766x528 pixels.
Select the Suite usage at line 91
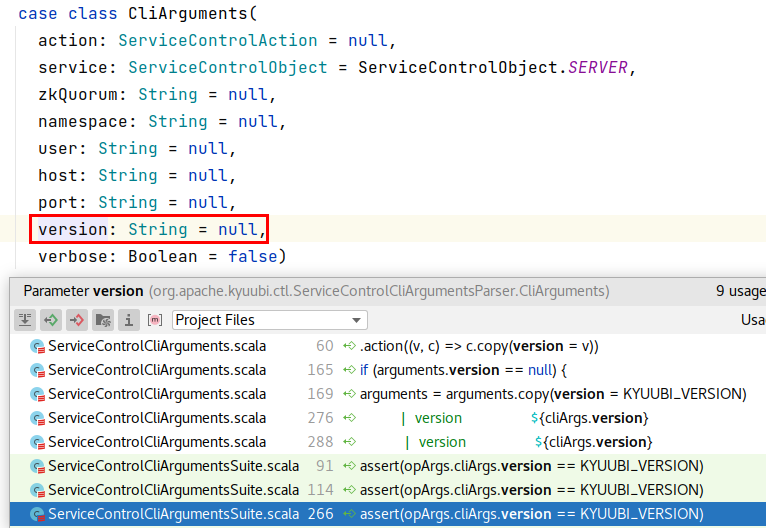click(x=388, y=465)
